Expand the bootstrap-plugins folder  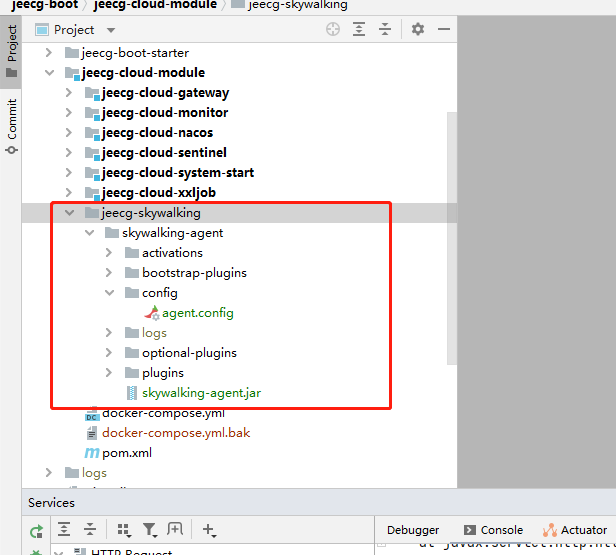[109, 273]
